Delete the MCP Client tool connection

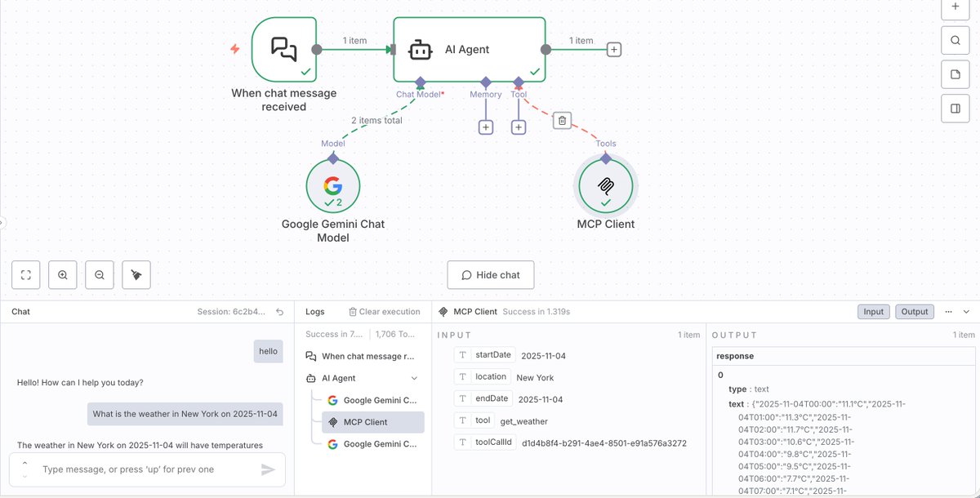pos(562,121)
